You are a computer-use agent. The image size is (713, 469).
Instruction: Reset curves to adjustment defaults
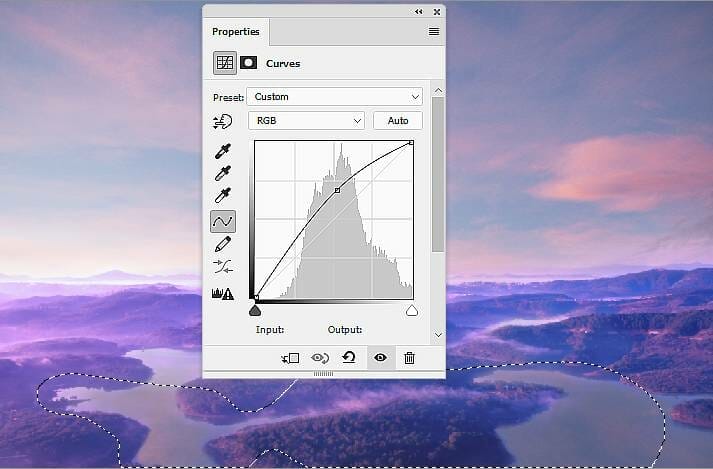[x=349, y=357]
